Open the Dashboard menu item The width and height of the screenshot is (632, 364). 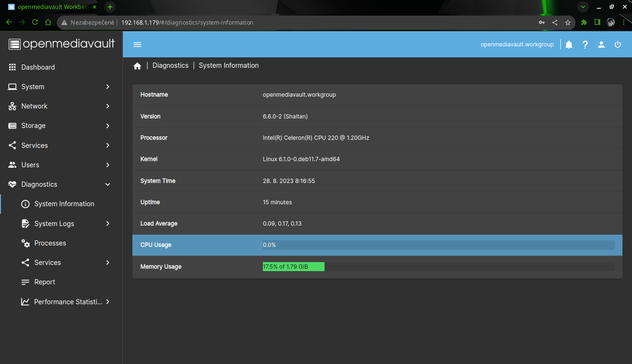61,67
